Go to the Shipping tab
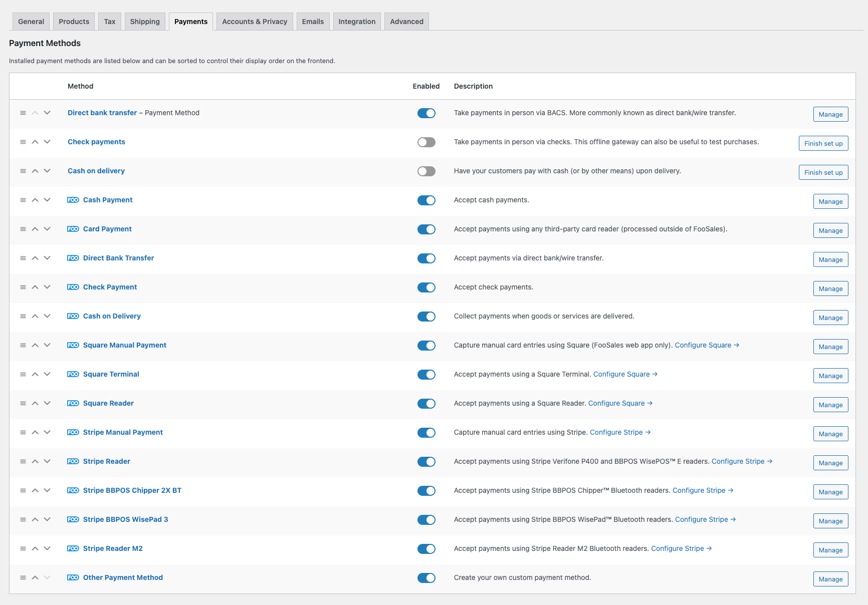868x605 pixels. pyautogui.click(x=145, y=22)
